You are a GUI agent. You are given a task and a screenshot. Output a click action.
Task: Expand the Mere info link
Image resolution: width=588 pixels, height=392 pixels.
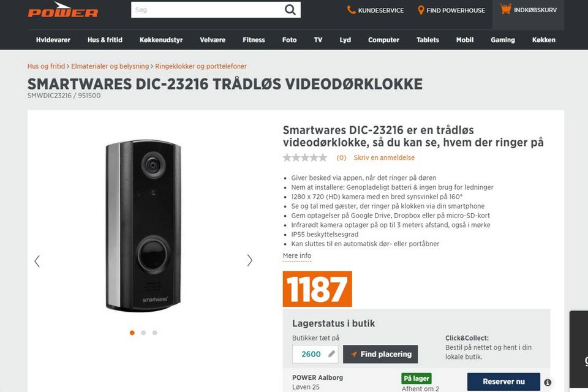(297, 255)
